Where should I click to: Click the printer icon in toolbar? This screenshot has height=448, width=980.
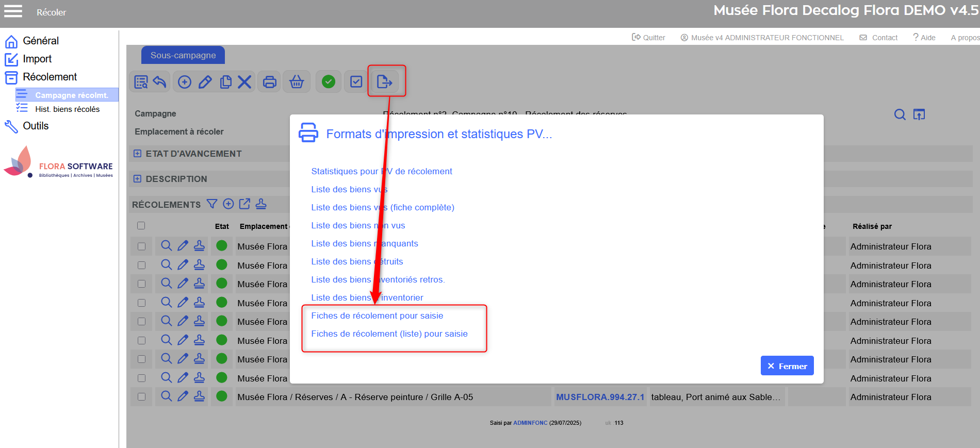(x=269, y=82)
